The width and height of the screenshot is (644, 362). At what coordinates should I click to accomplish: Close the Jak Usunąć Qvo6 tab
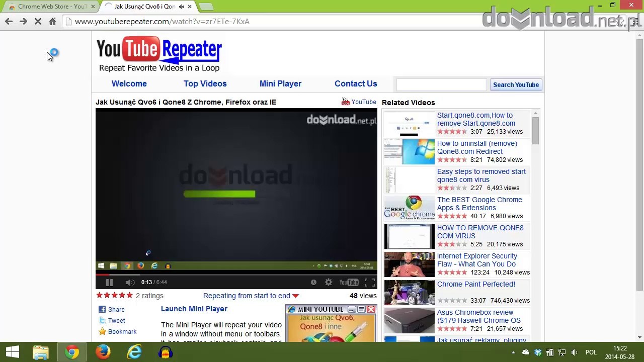190,7
